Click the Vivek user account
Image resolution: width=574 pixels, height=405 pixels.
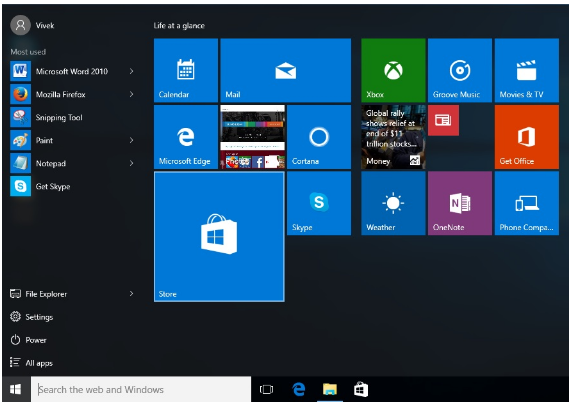[x=32, y=25]
